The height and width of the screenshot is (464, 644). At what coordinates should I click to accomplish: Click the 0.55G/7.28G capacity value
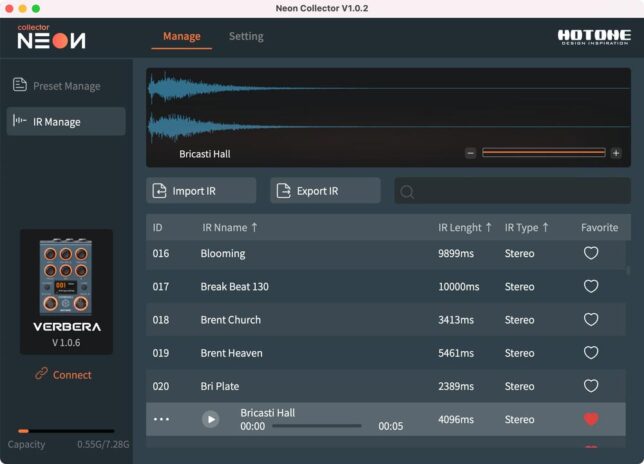103,444
